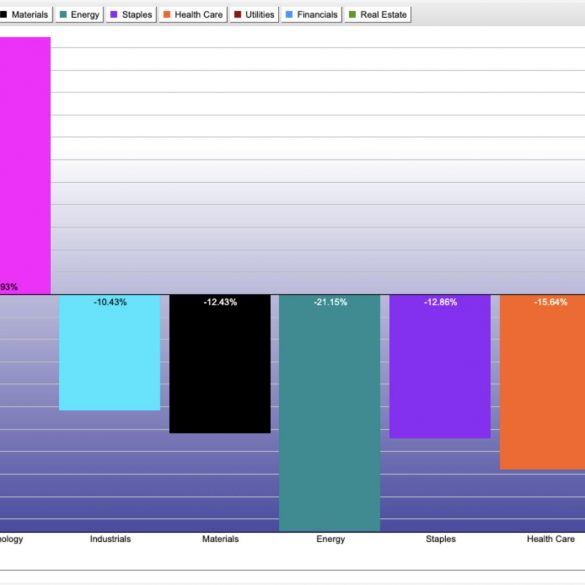The width and height of the screenshot is (585, 585).
Task: Select the orange Health Care bar
Action: [542, 382]
